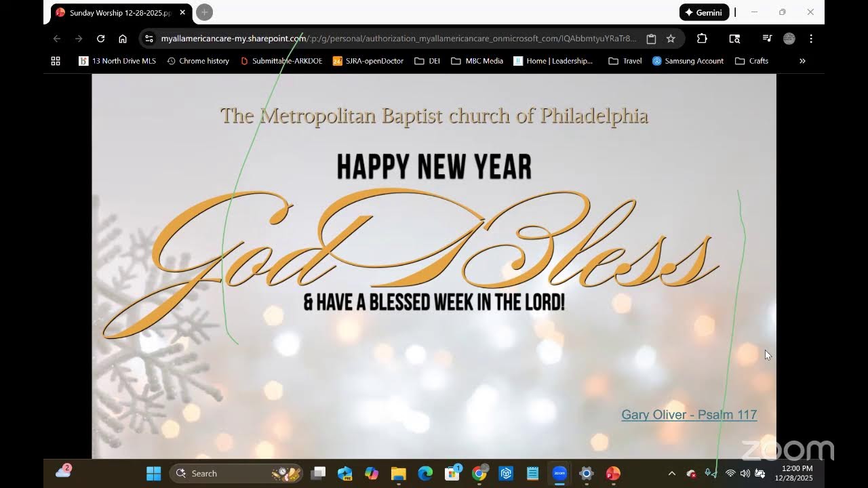The height and width of the screenshot is (488, 868).
Task: Open the Submittable-ARKDOE bookmark
Action: pyautogui.click(x=281, y=61)
